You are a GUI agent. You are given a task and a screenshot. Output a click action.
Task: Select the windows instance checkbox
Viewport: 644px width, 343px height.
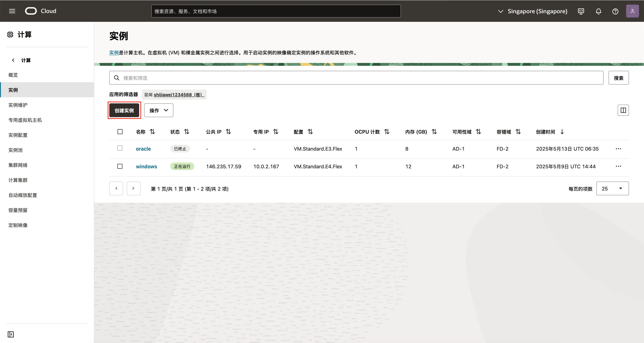[x=120, y=166]
